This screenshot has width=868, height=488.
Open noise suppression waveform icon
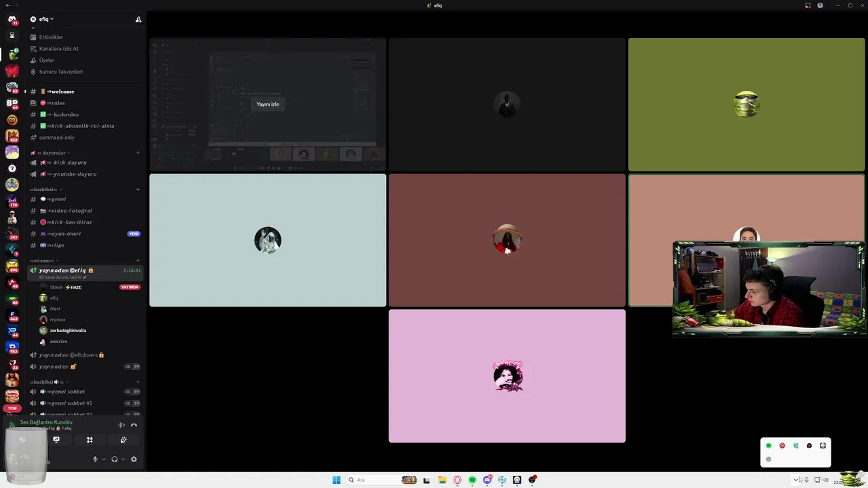pyautogui.click(x=121, y=425)
